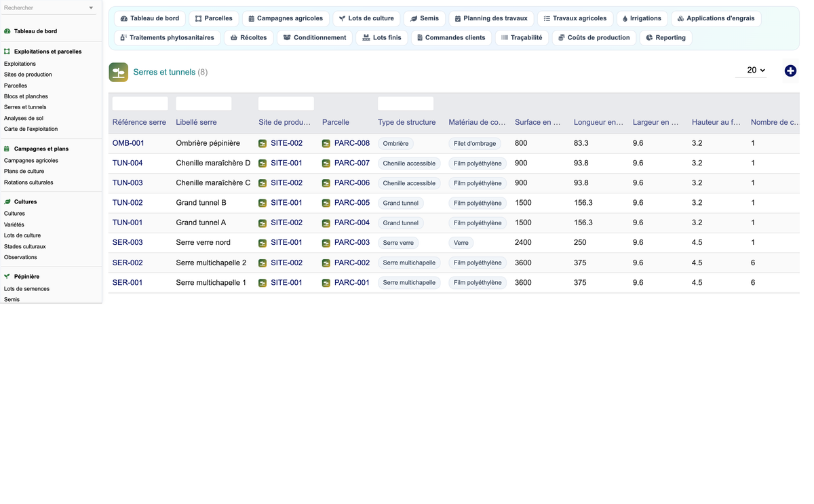Open the Reporting tab

pos(665,38)
